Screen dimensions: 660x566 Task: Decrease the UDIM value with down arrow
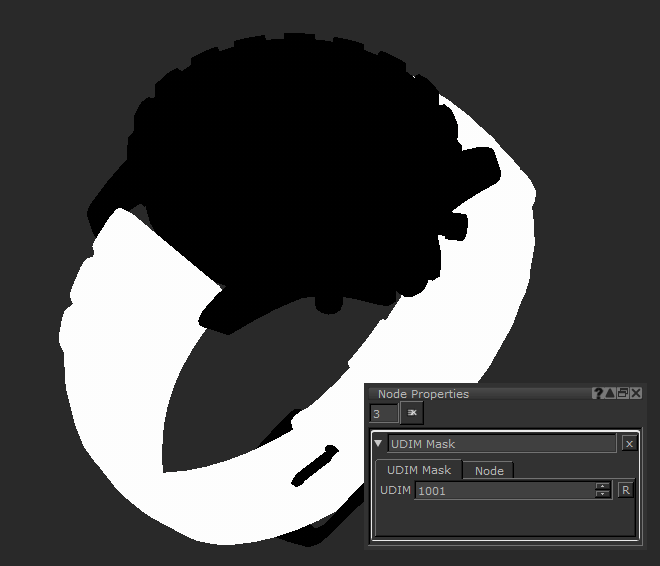[x=602, y=494]
